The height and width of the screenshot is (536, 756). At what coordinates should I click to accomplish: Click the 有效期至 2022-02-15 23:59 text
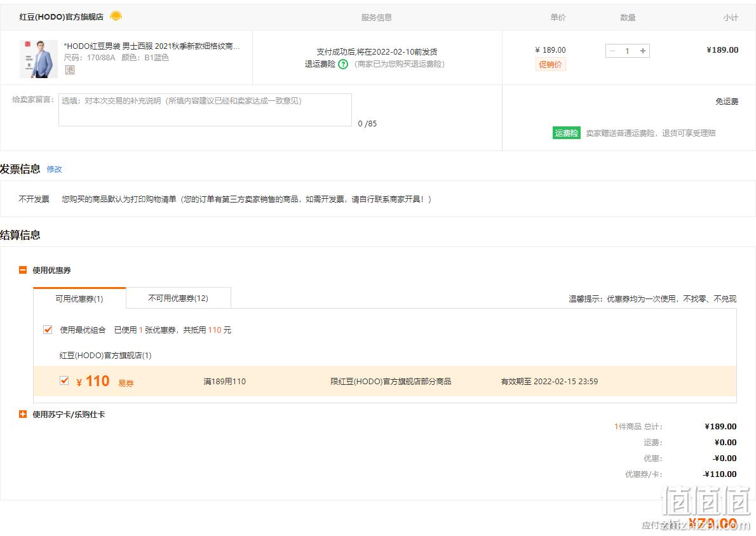click(x=550, y=381)
